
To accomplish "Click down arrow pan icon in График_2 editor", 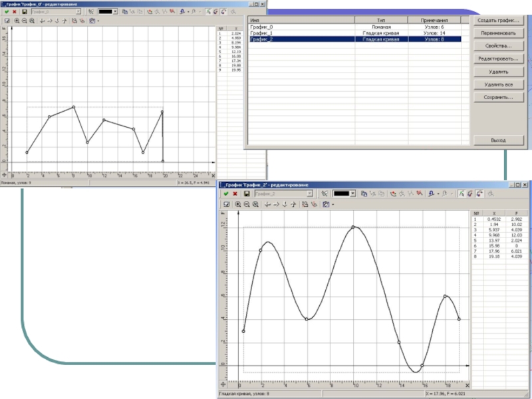I will [285, 204].
